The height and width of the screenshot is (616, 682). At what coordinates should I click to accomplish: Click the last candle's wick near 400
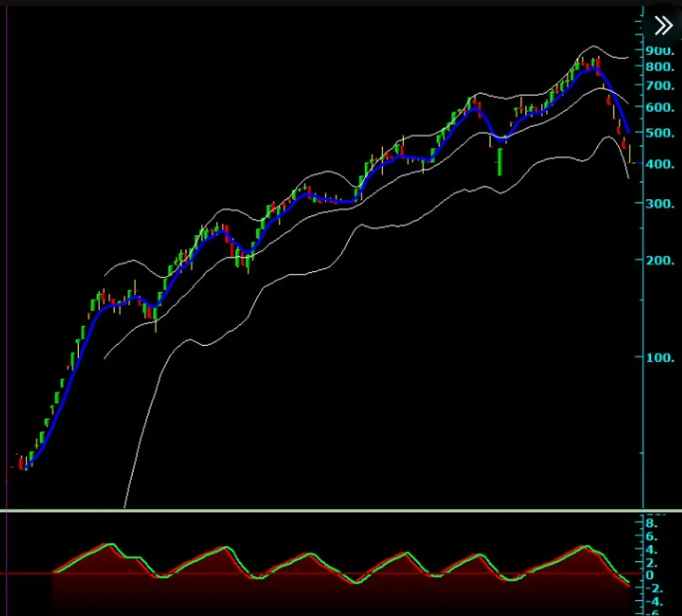point(630,153)
